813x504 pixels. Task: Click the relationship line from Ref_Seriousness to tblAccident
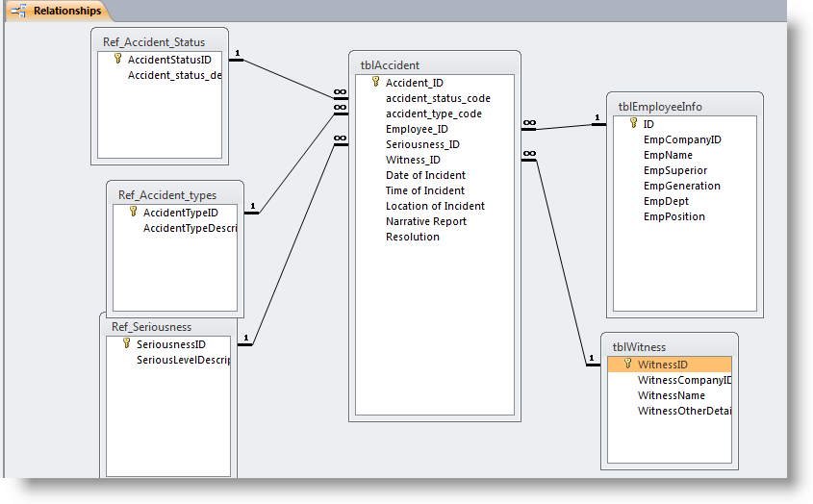[293, 244]
